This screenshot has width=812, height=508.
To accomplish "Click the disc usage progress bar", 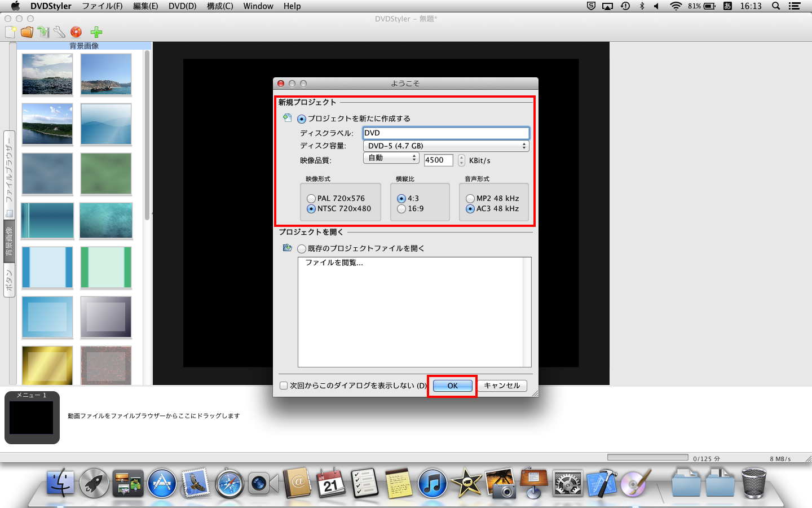I will coord(648,457).
